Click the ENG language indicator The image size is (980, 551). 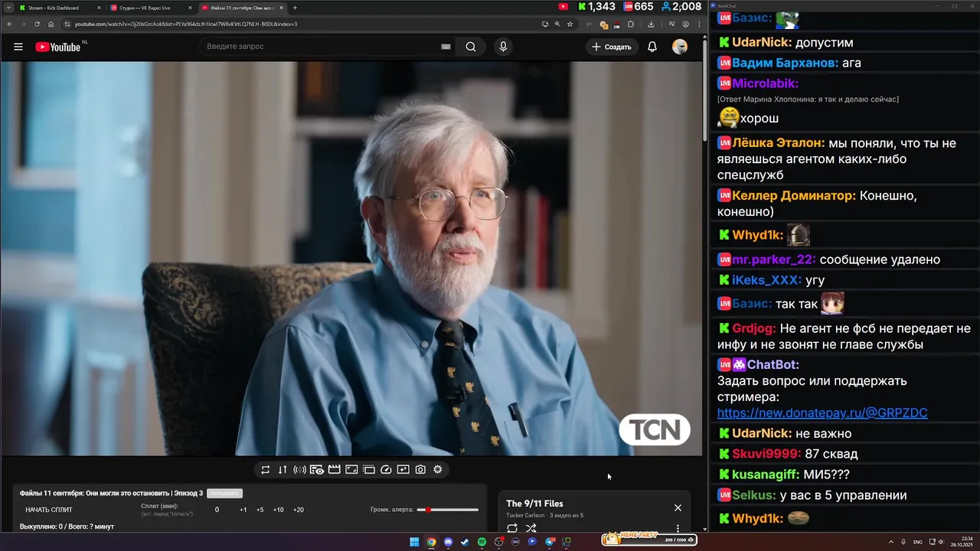[x=918, y=542]
